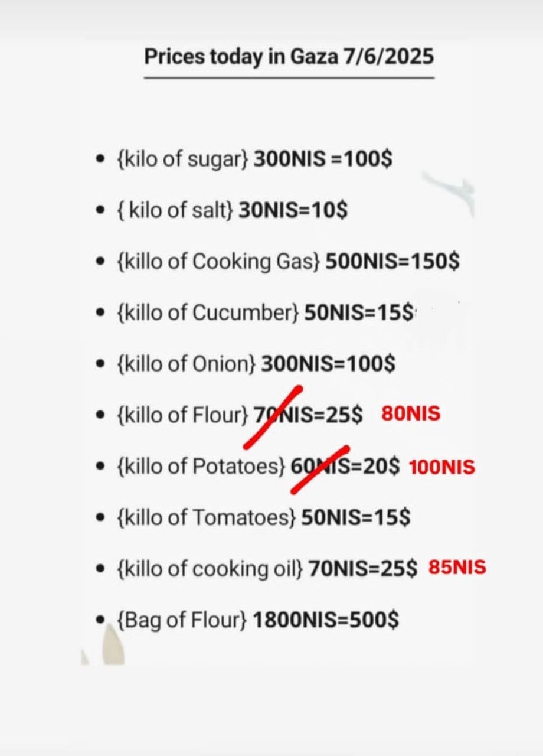
Task: Select the Tomatoes 50NIS=15$ entry
Action: coord(264,518)
